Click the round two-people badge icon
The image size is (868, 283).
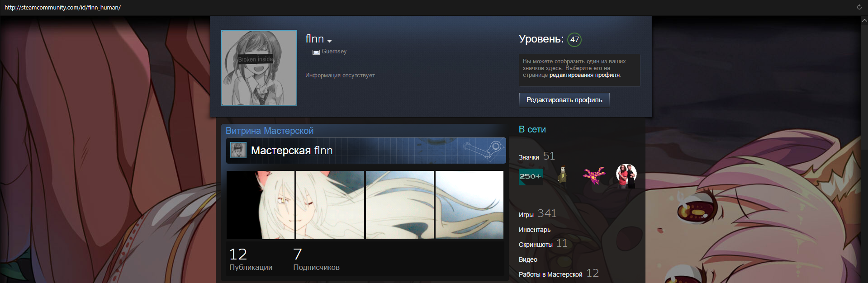(626, 176)
